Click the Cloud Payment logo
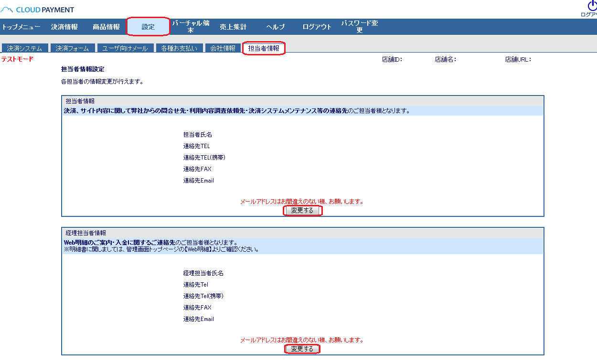The width and height of the screenshot is (597, 364). (x=38, y=10)
